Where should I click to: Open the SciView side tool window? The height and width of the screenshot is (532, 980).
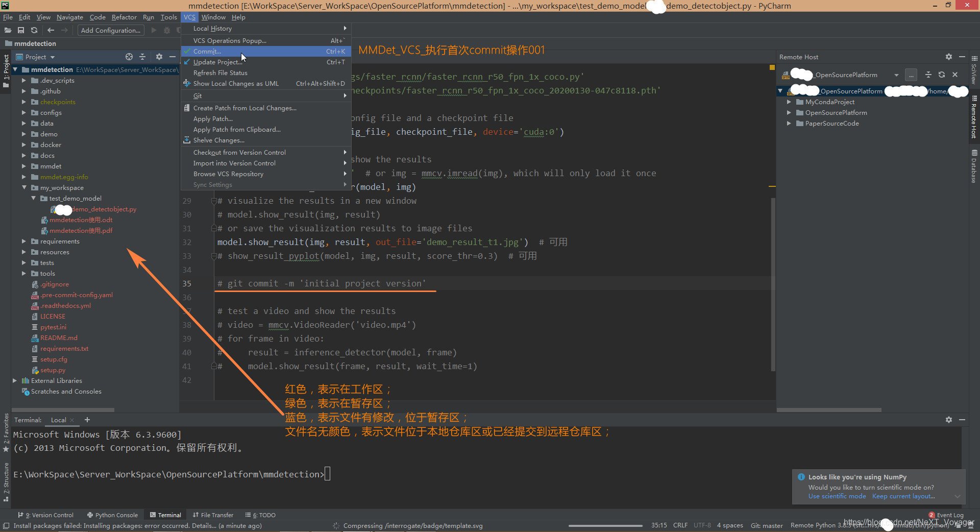pyautogui.click(x=974, y=70)
